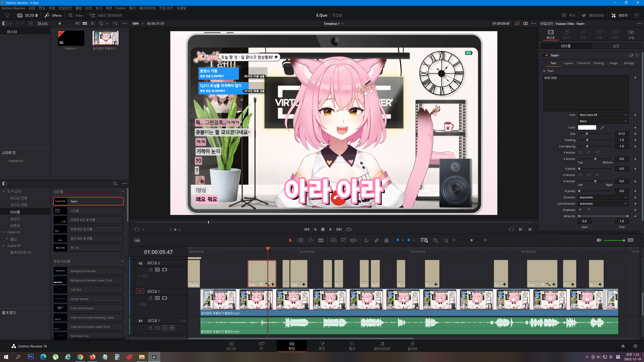Open the 컬러 page at the bottom
Viewport: 644px width, 362px height.
[352, 346]
